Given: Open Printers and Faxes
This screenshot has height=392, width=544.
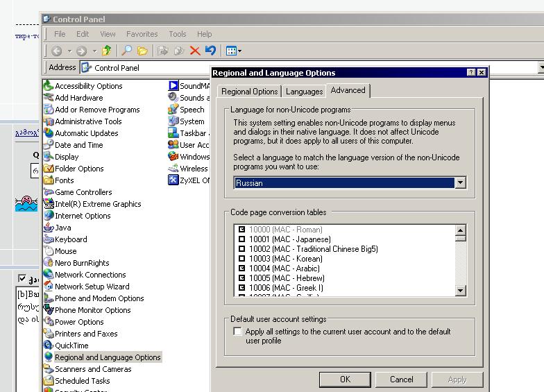Looking at the screenshot, I should (x=80, y=333).
